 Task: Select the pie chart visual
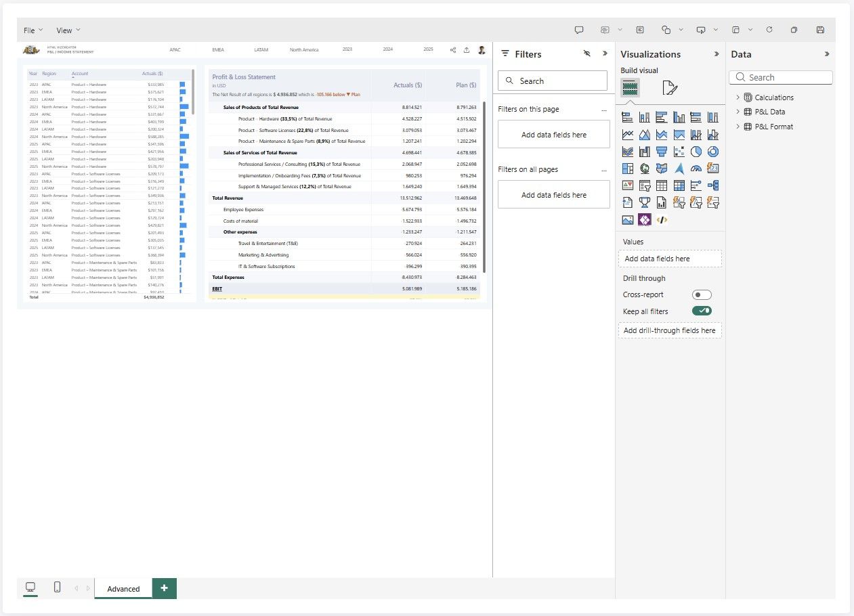pos(696,151)
